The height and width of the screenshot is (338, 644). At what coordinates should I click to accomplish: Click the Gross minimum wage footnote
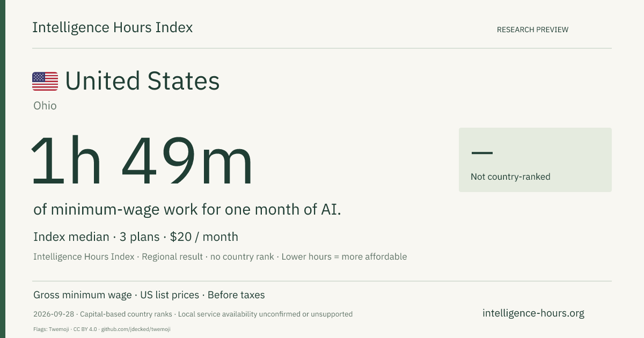coord(83,295)
